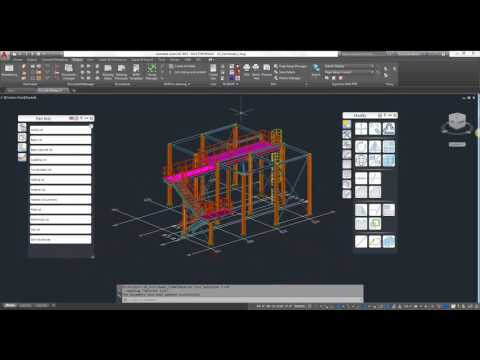Screen dimensions: 480x360
Task: Open Plotter Manager in the Plot panel
Action: [x=287, y=78]
